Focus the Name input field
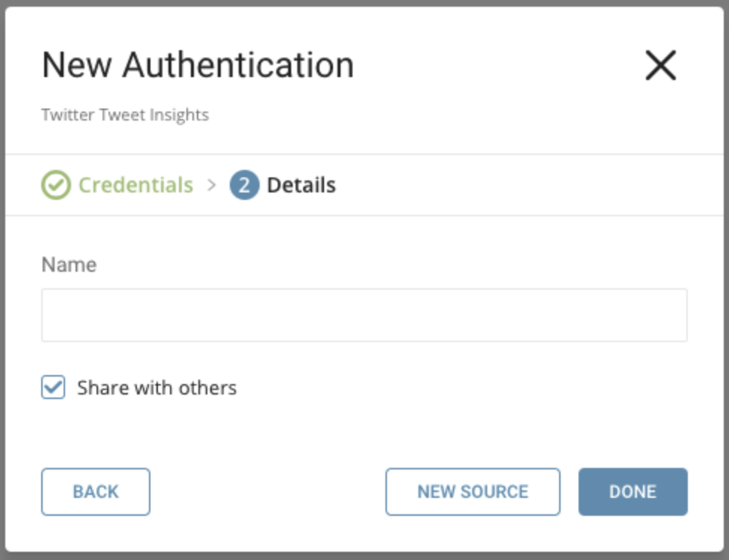The height and width of the screenshot is (560, 729). point(364,315)
